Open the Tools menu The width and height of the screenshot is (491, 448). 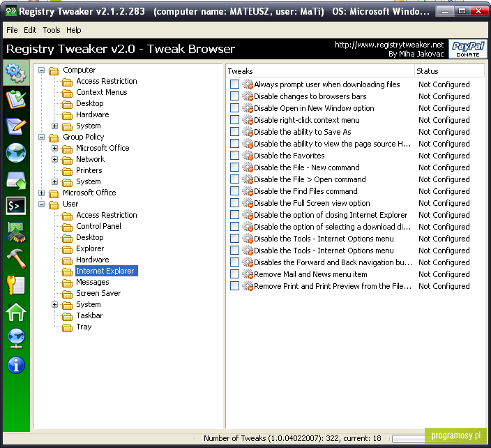pyautogui.click(x=52, y=30)
